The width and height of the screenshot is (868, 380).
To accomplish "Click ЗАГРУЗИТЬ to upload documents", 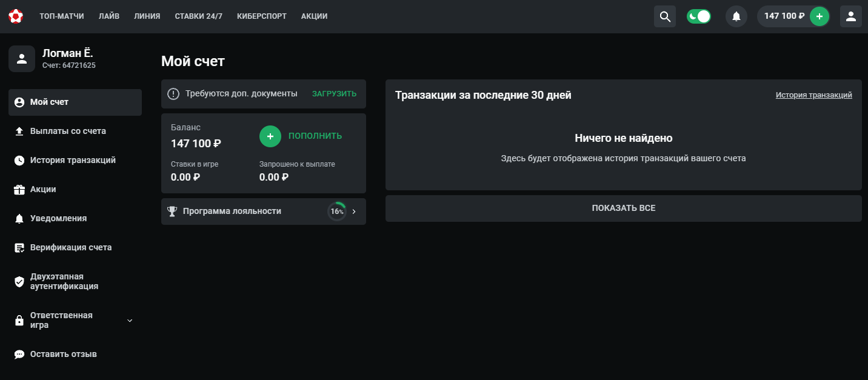I will pos(334,94).
